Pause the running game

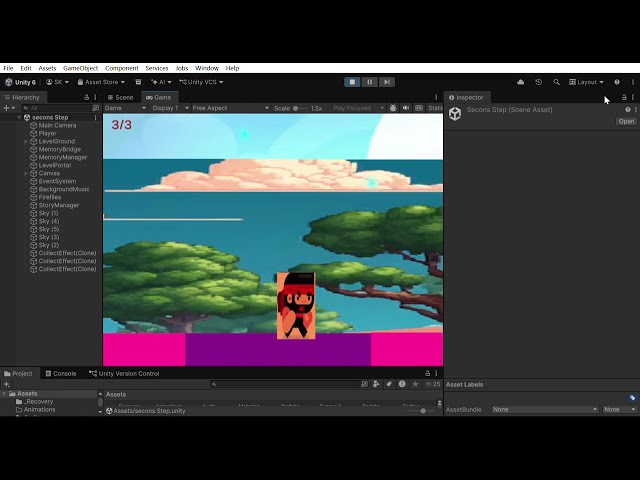[x=369, y=82]
